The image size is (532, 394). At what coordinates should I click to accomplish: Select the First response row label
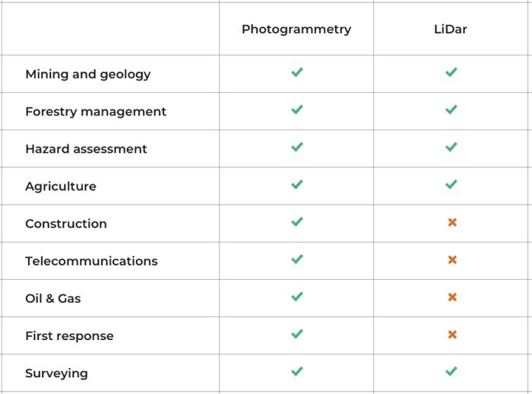coord(70,336)
